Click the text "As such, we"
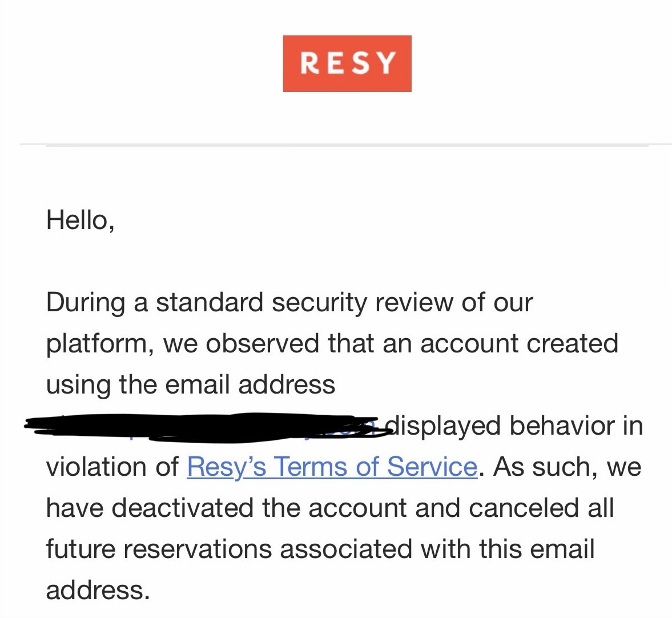672x618 pixels. [567, 466]
